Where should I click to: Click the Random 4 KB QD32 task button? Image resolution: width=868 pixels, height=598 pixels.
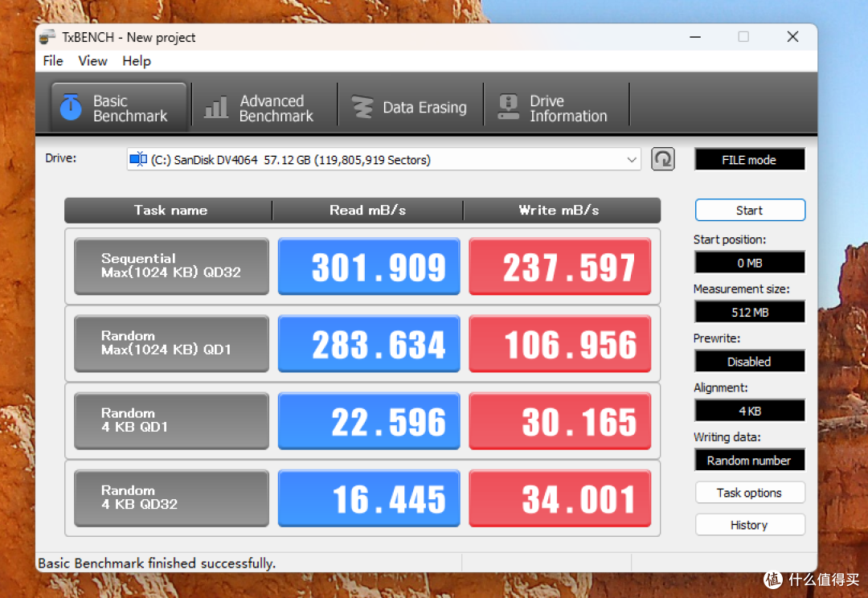172,498
